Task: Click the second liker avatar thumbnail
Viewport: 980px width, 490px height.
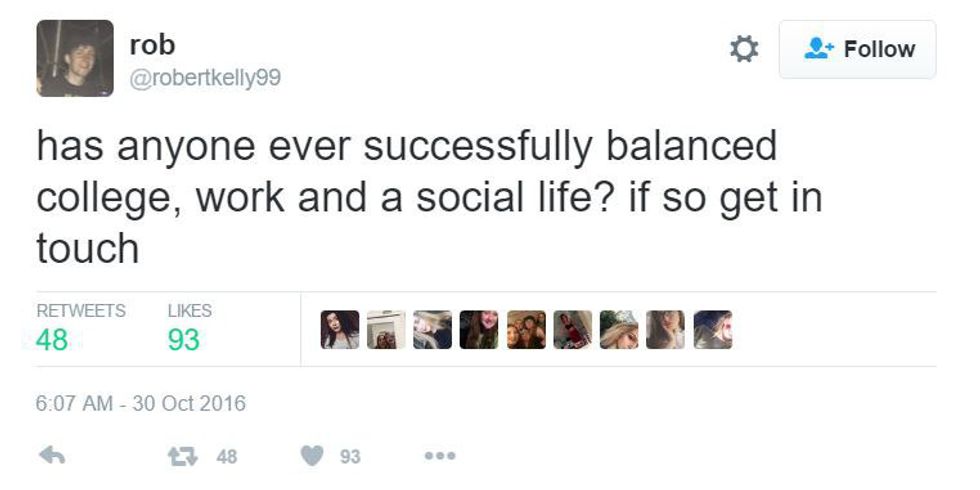Action: coord(386,330)
